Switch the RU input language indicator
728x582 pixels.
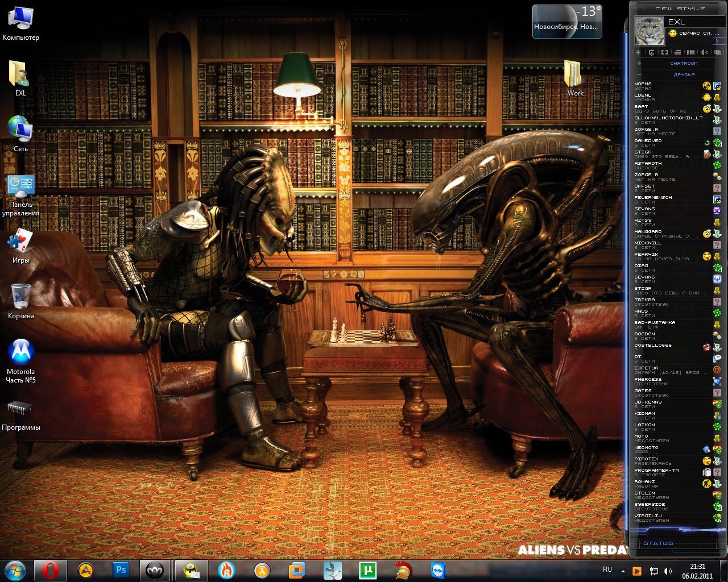pyautogui.click(x=607, y=569)
